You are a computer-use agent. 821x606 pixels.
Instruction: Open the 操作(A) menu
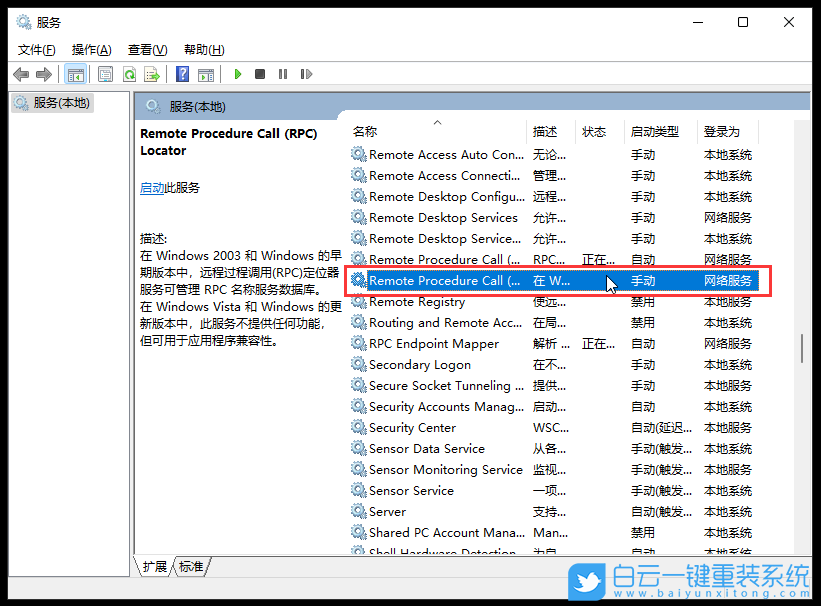[91, 49]
